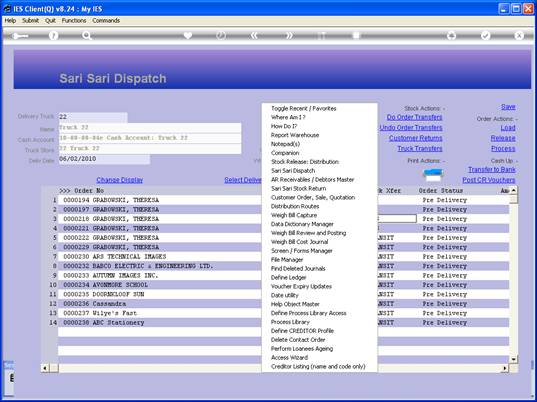Viewport: 537px width, 402px height.
Task: Click the square stop toolbar icon
Action: tap(356, 36)
